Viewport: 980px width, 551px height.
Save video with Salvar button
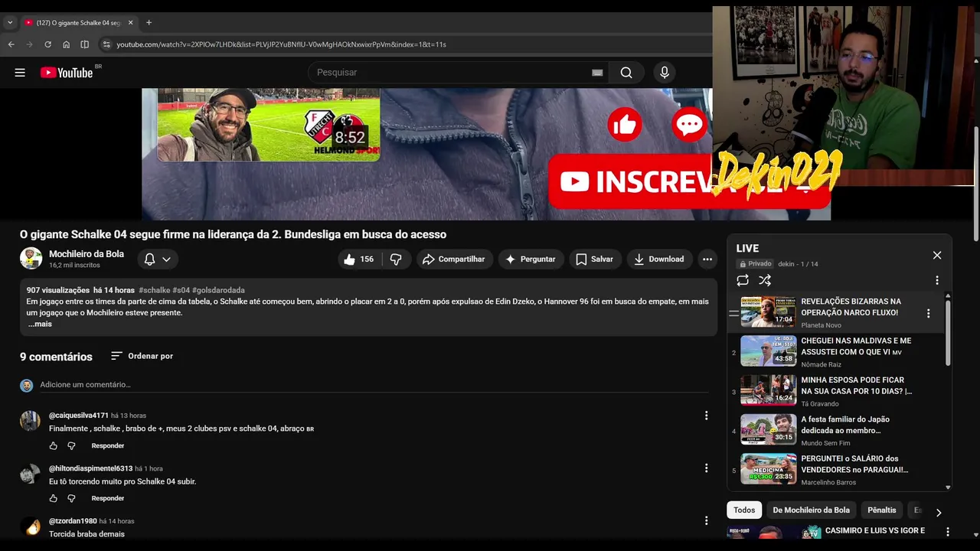594,259
